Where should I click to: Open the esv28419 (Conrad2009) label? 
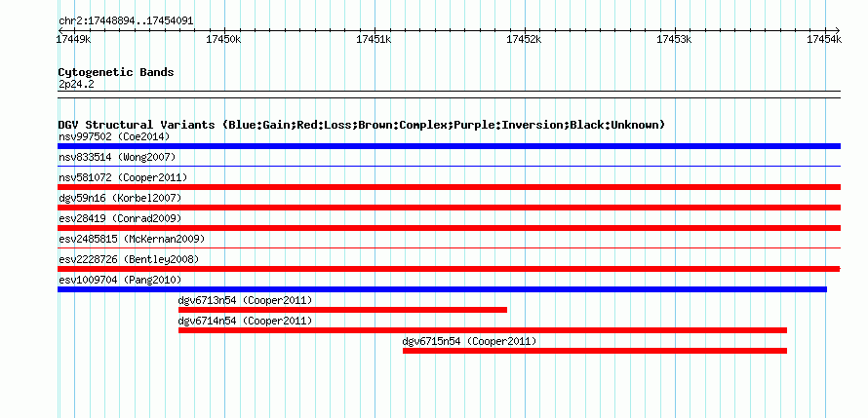(x=120, y=218)
